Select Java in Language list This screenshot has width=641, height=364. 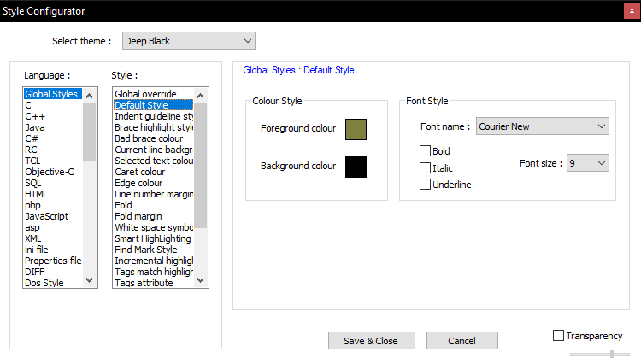(53, 127)
